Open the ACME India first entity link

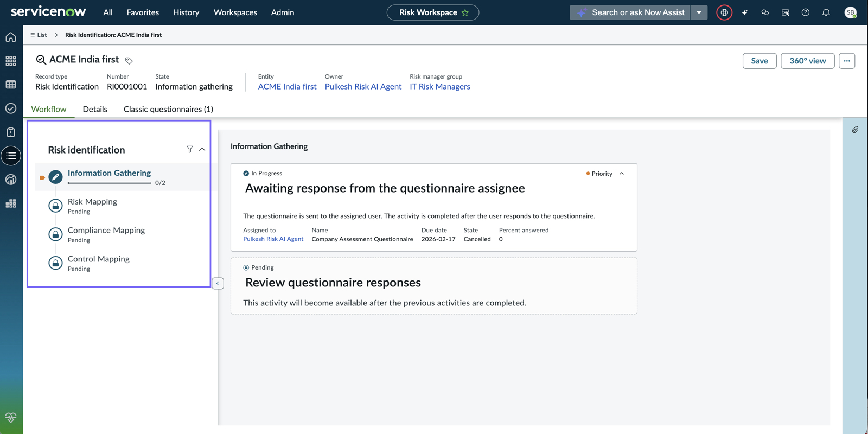click(x=287, y=87)
